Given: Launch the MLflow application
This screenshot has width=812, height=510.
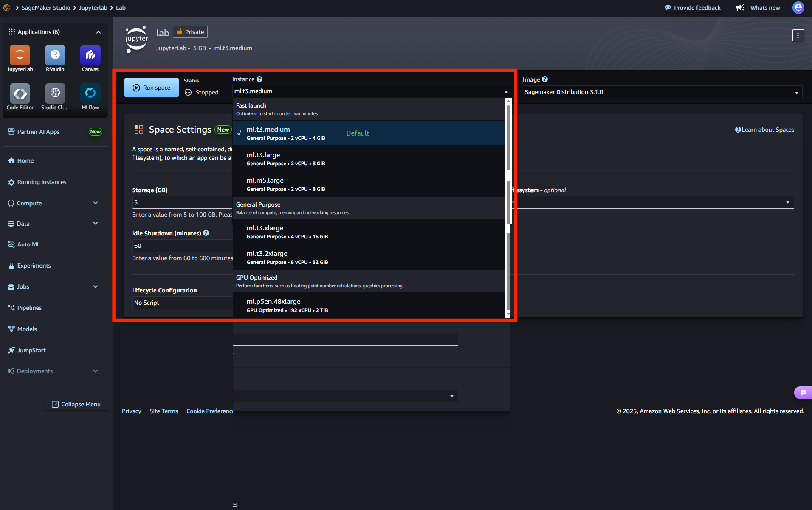Looking at the screenshot, I should pyautogui.click(x=90, y=93).
